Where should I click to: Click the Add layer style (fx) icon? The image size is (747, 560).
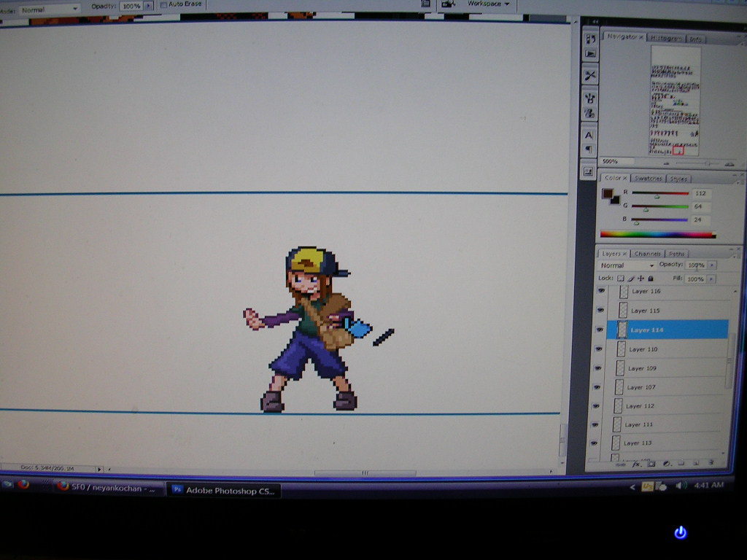[636, 463]
